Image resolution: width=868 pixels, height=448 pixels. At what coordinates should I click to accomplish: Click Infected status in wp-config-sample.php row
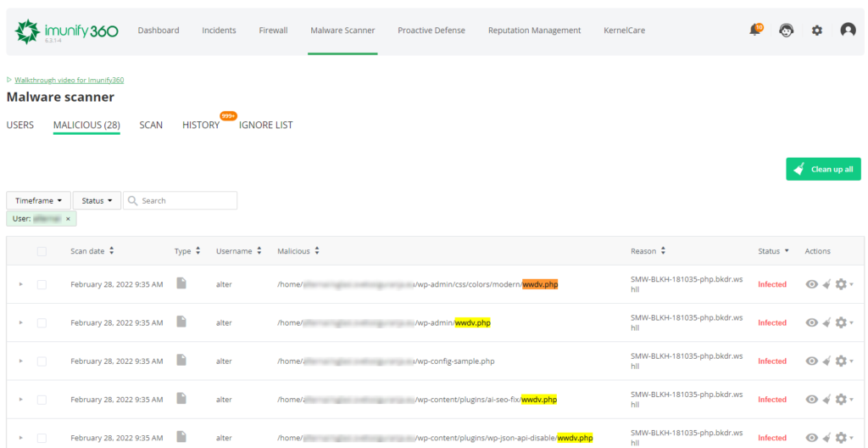click(x=772, y=361)
